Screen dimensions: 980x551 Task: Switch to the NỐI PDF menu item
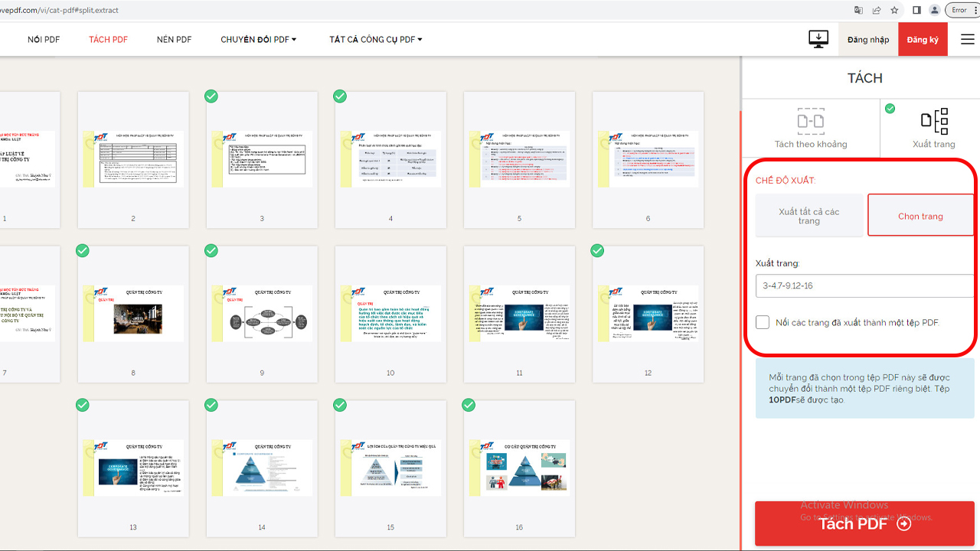[43, 39]
